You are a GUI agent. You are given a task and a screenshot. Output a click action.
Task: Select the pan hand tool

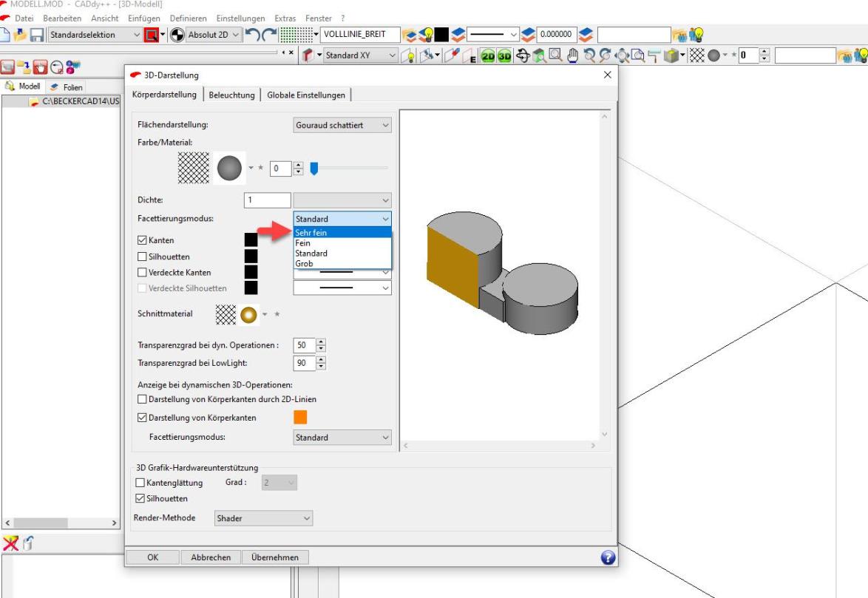pos(572,55)
